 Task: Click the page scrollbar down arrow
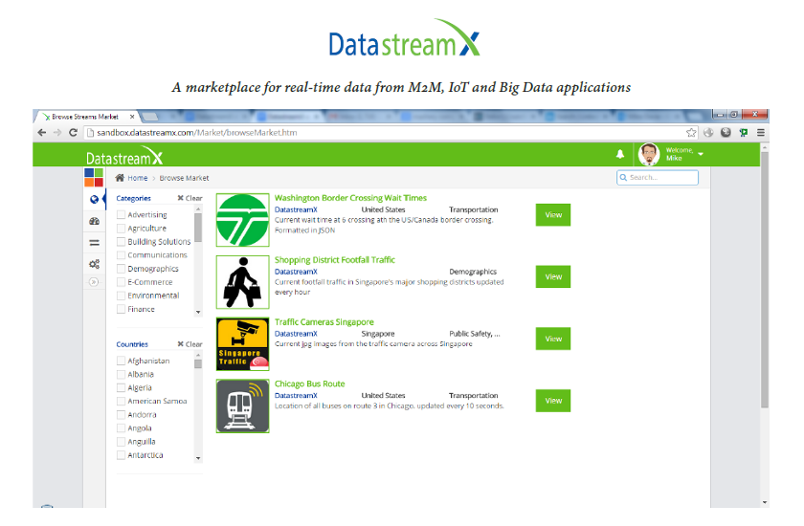click(x=765, y=503)
